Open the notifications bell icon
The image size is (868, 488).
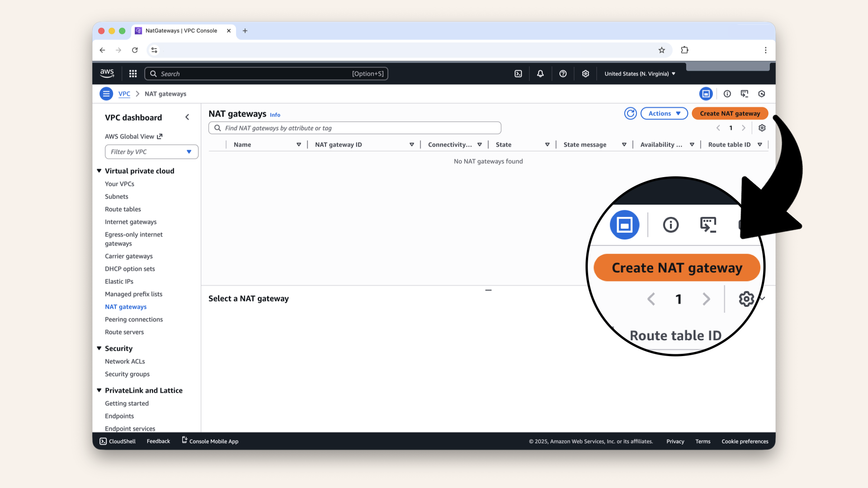point(540,73)
